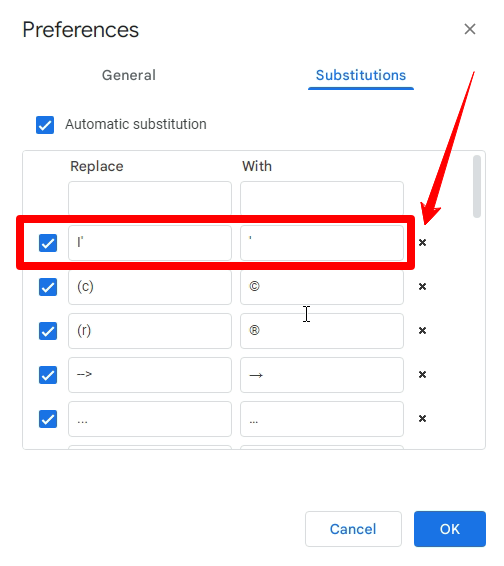Image resolution: width=504 pixels, height=566 pixels.
Task: Focus the empty With input field
Action: [x=322, y=198]
